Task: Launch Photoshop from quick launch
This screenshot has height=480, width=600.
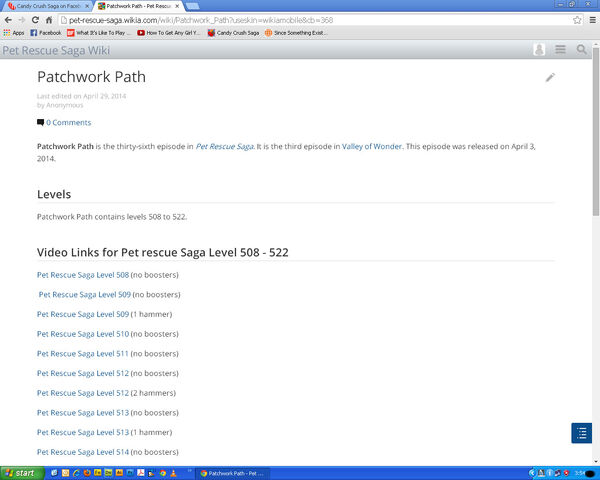Action: [x=130, y=473]
